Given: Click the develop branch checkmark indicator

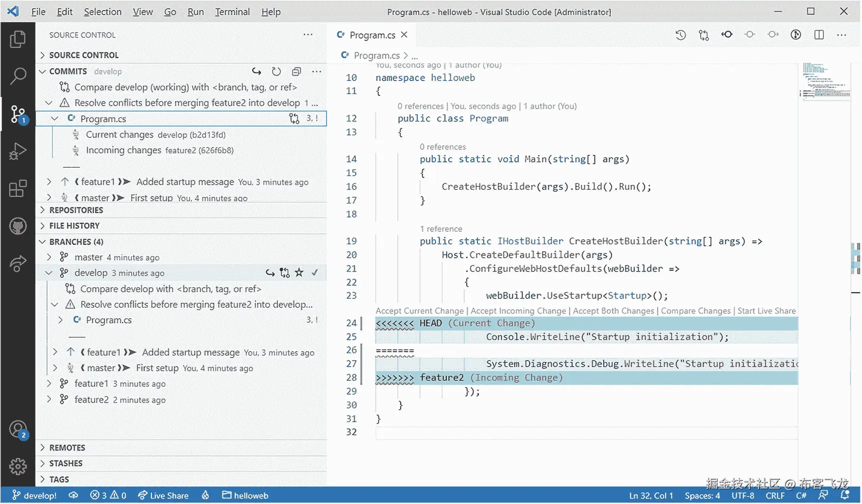Looking at the screenshot, I should point(315,273).
